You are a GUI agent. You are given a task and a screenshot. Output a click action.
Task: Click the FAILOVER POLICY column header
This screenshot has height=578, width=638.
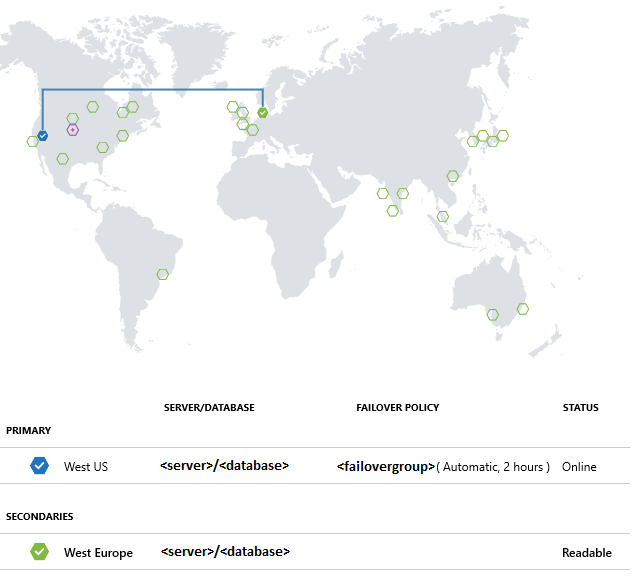click(397, 408)
